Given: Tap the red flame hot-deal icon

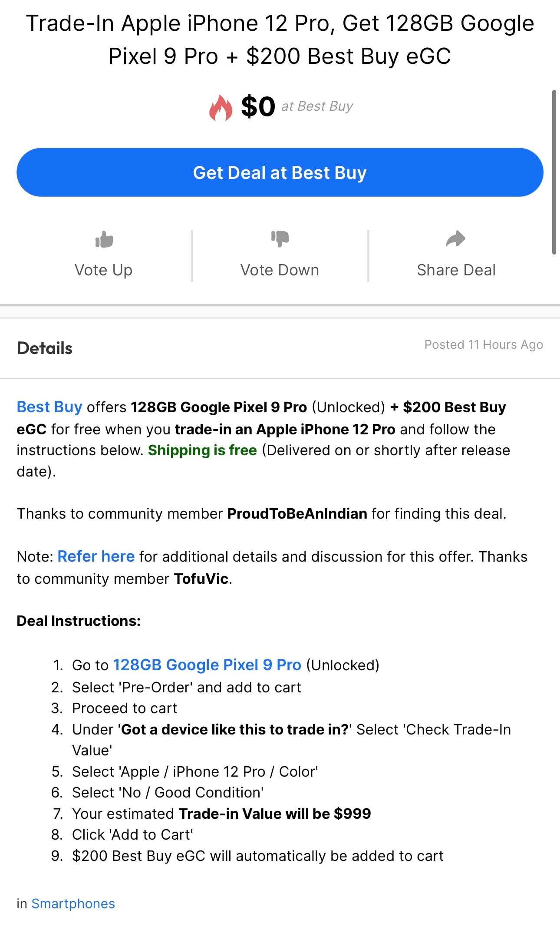Looking at the screenshot, I should pyautogui.click(x=221, y=107).
